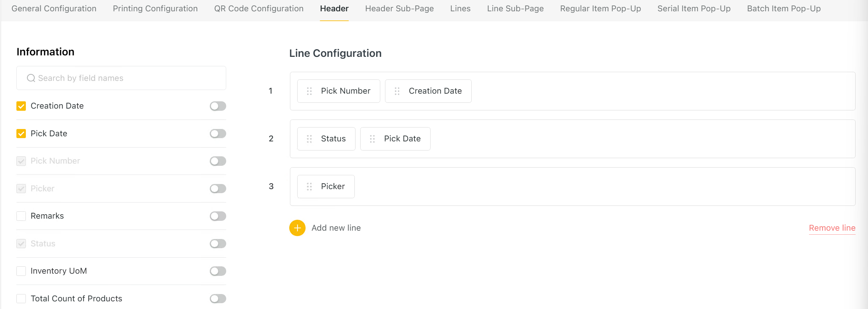Open the General Configuration tab

click(x=54, y=9)
